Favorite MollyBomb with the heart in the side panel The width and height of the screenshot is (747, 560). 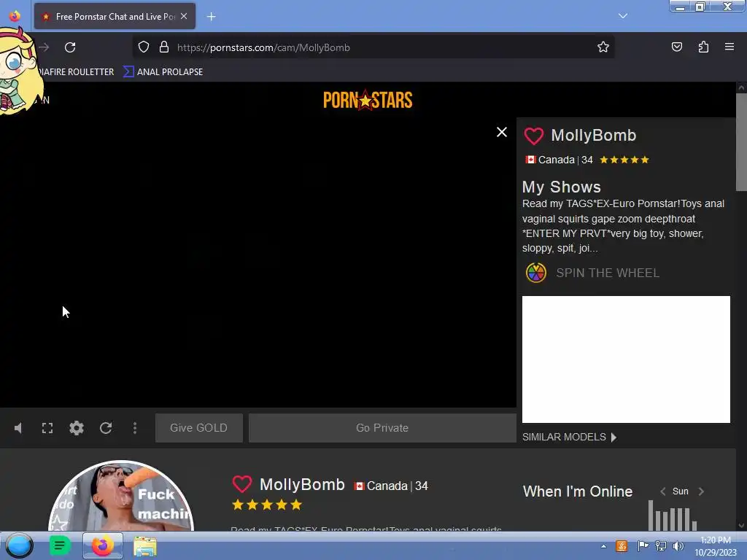(533, 136)
